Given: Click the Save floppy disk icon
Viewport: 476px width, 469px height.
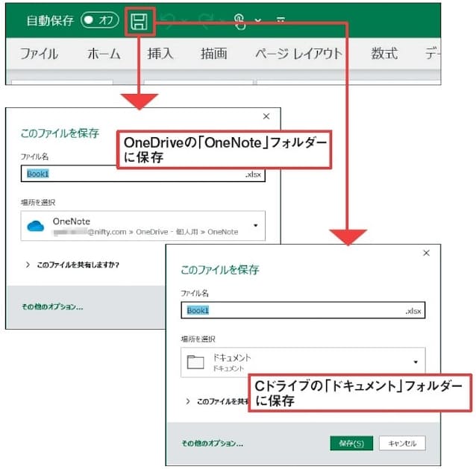Looking at the screenshot, I should (x=139, y=21).
